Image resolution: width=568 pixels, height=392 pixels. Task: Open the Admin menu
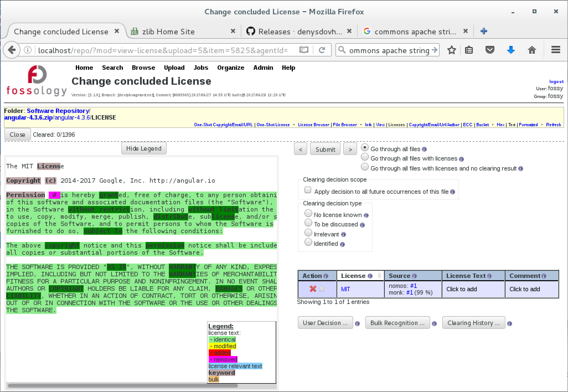coord(262,67)
